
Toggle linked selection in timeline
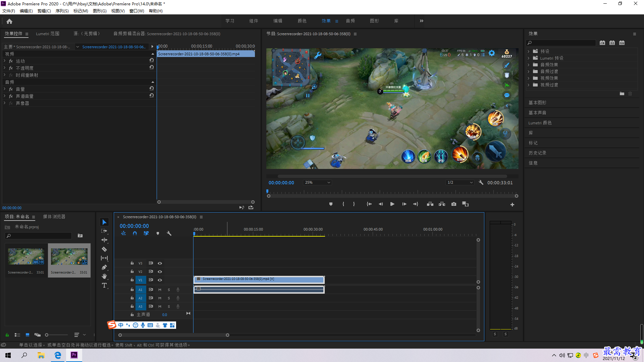tap(146, 233)
